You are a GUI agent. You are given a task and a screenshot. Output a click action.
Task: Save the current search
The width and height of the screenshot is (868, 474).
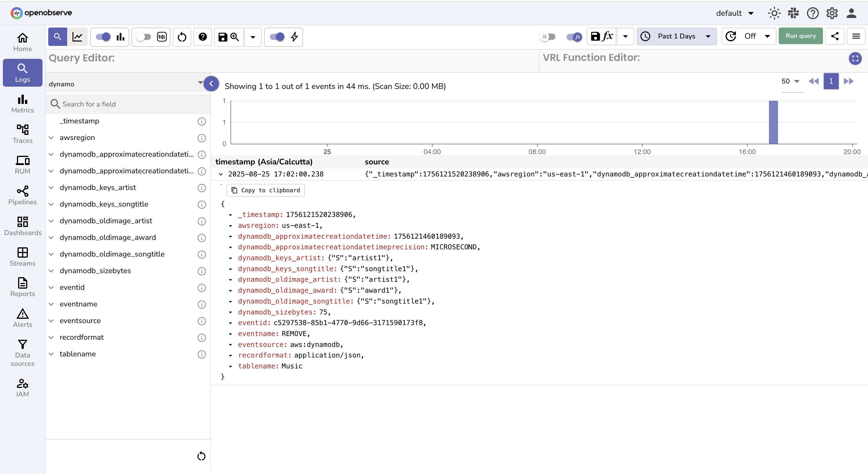coord(222,37)
